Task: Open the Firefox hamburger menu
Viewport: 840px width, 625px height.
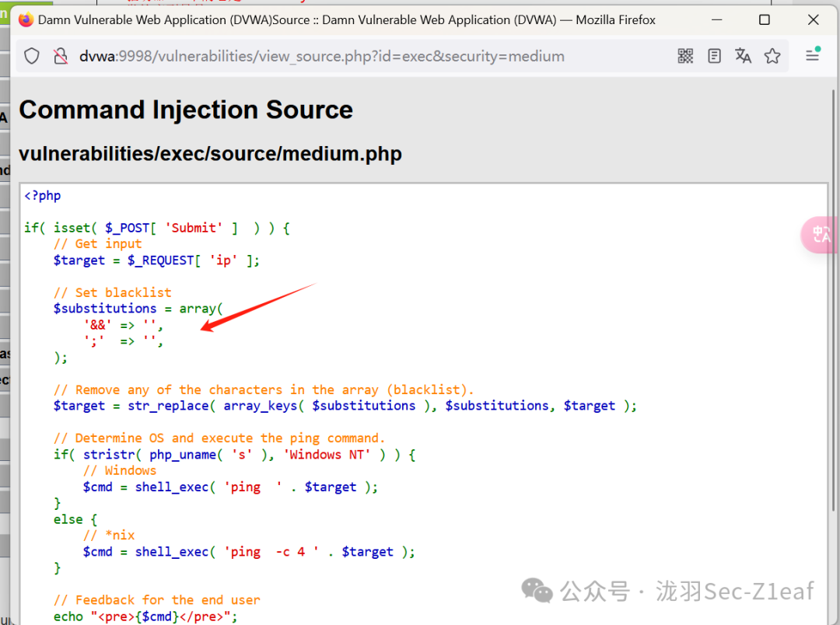Action: (813, 54)
